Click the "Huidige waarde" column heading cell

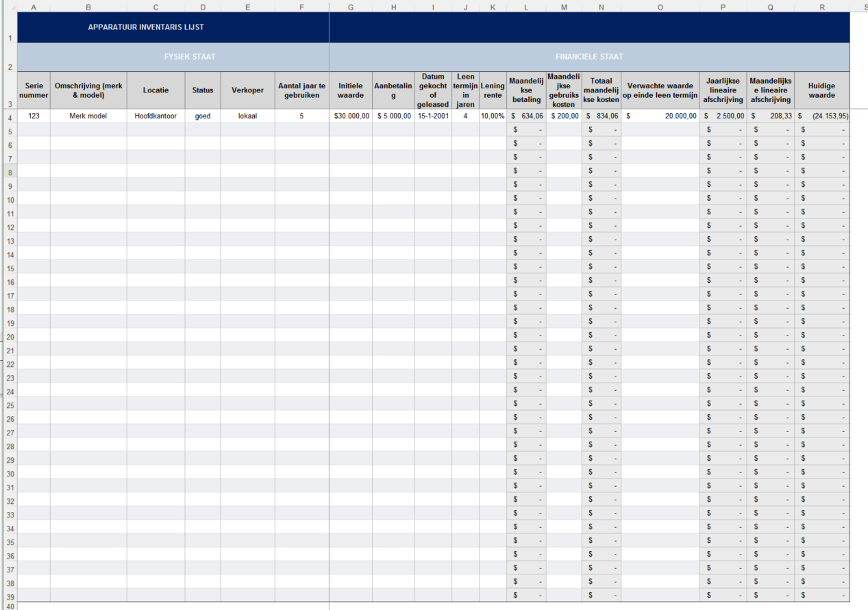821,90
